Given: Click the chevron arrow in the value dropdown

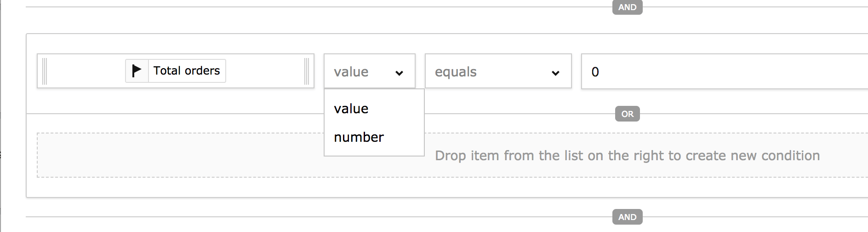Looking at the screenshot, I should click(x=399, y=73).
